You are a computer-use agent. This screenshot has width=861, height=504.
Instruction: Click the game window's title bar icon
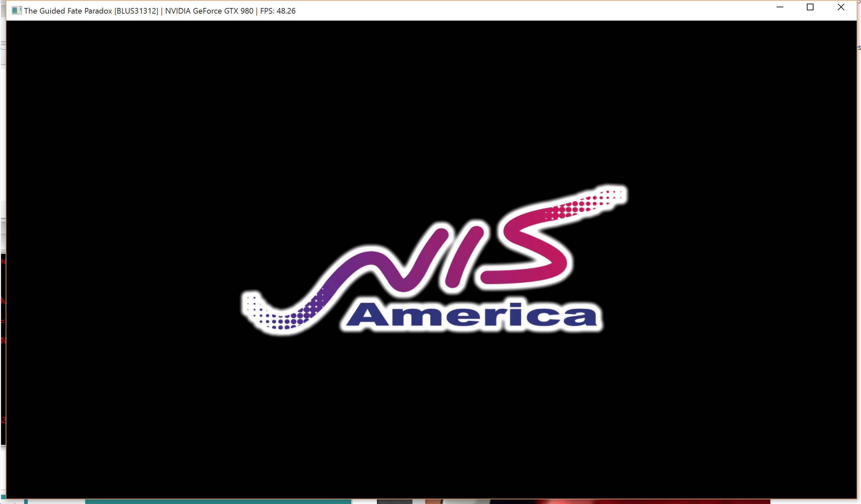pos(16,11)
